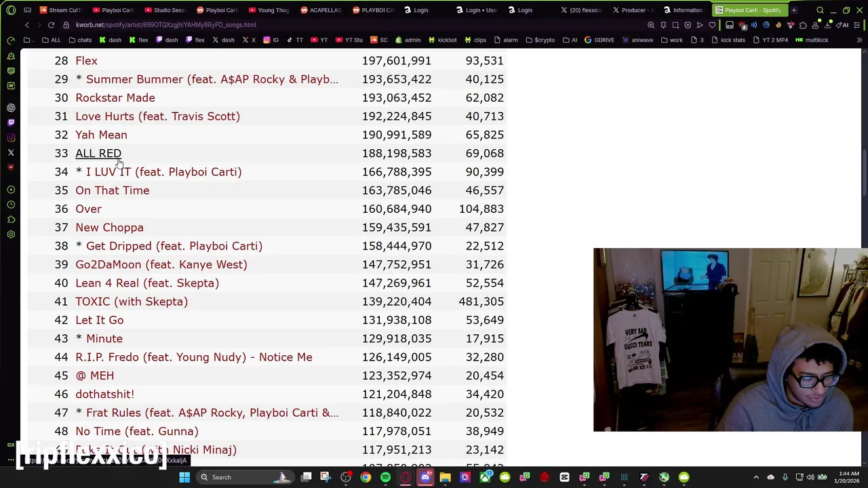Open the Lean 4 Real (feat. Skepta) link
Screen dimensions: 868x488
pos(147,283)
